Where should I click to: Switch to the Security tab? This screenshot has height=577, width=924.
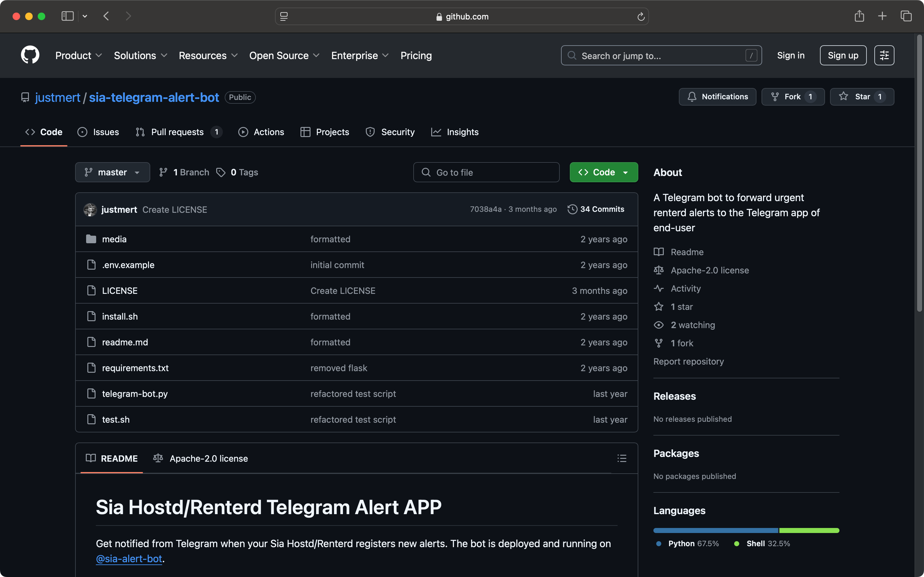[390, 132]
